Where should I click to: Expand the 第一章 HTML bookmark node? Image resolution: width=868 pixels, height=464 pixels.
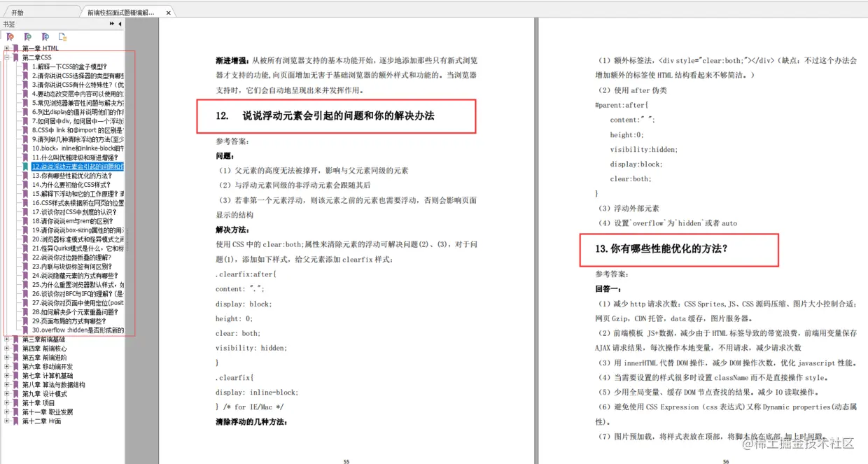point(7,48)
